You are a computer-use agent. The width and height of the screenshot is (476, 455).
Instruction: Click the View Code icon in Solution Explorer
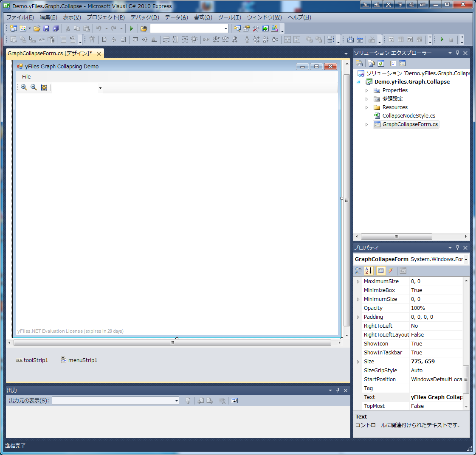tap(393, 63)
